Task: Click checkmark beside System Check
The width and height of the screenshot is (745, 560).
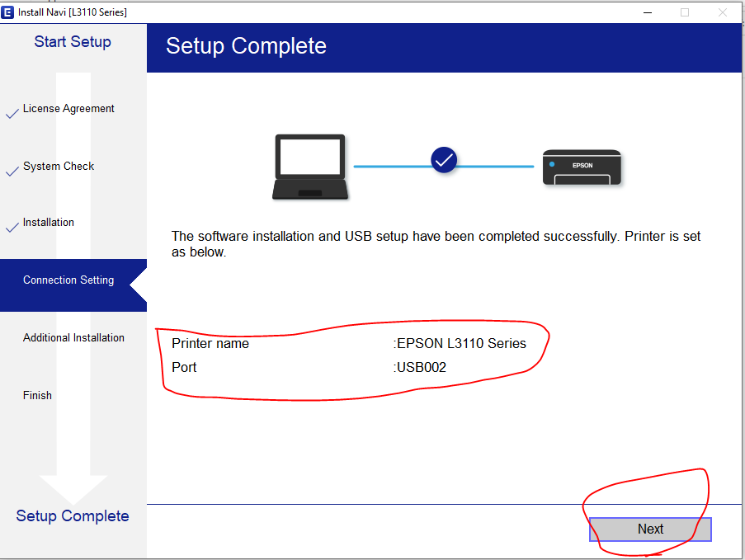Action: coord(12,170)
